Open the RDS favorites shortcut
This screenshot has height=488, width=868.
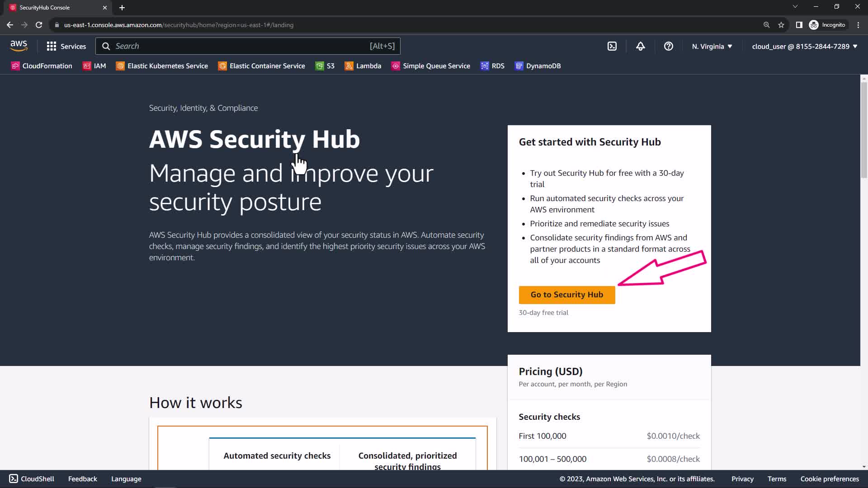click(492, 66)
